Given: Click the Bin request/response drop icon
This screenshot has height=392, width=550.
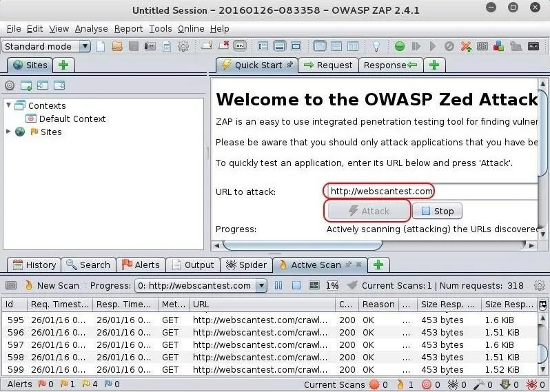Looking at the screenshot, I should 449,46.
